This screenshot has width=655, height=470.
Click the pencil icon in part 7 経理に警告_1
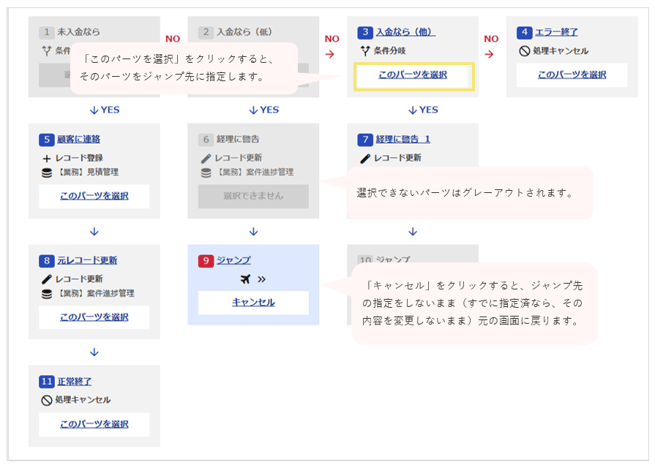[365, 158]
